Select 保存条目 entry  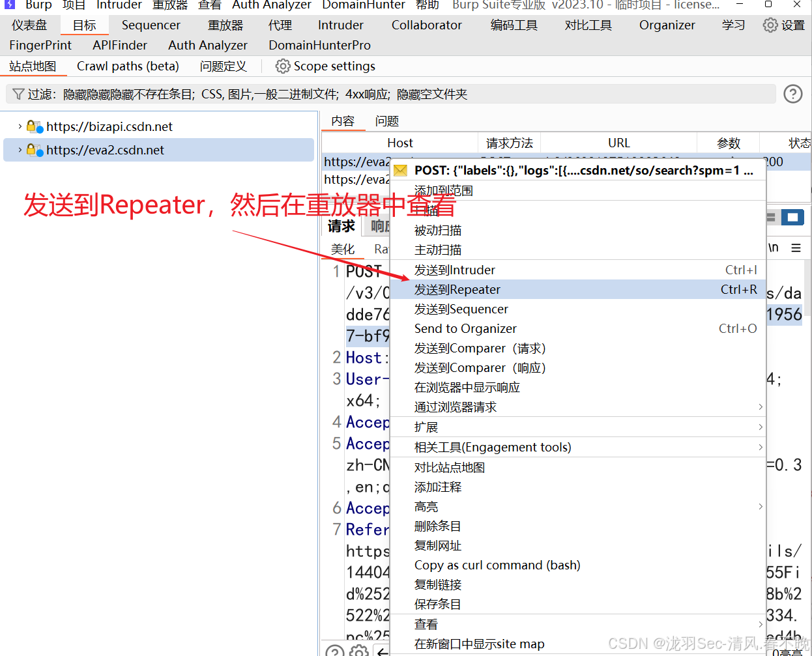577,604
